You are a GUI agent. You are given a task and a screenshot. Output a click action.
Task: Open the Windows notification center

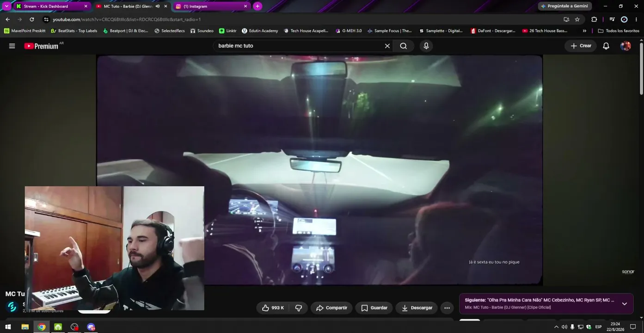[x=633, y=327]
